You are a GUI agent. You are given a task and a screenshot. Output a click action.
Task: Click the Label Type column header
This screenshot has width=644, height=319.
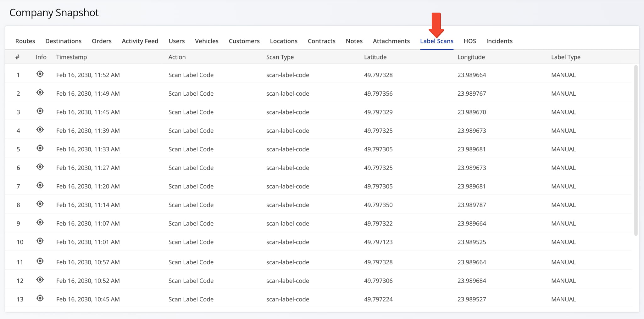pos(566,57)
